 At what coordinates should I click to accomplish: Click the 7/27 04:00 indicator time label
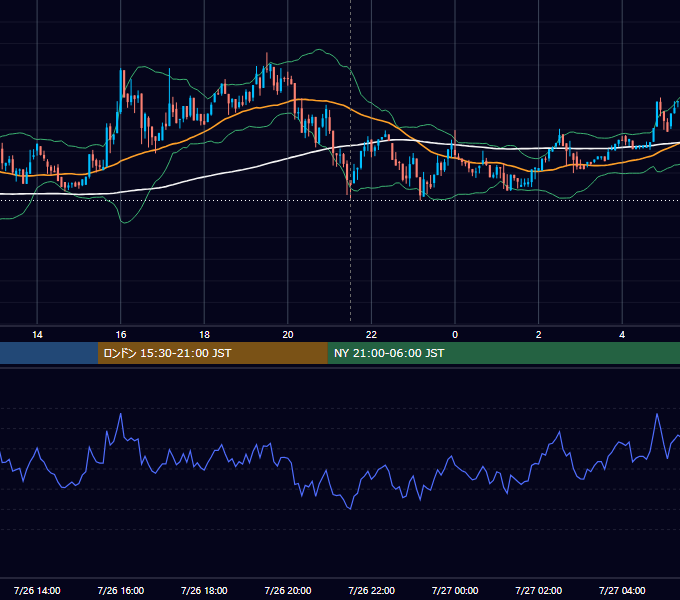tap(622, 590)
